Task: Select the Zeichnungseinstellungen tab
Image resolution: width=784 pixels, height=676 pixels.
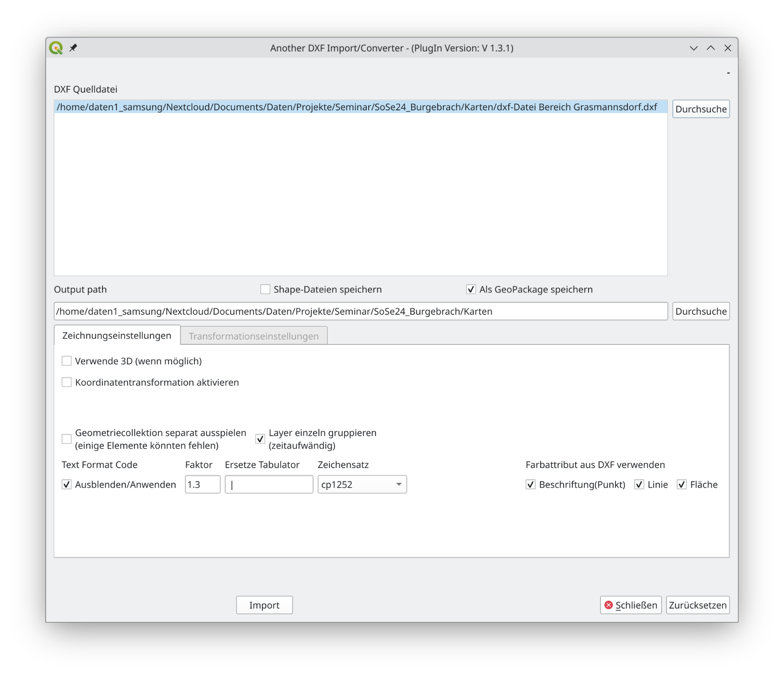Action: 117,336
